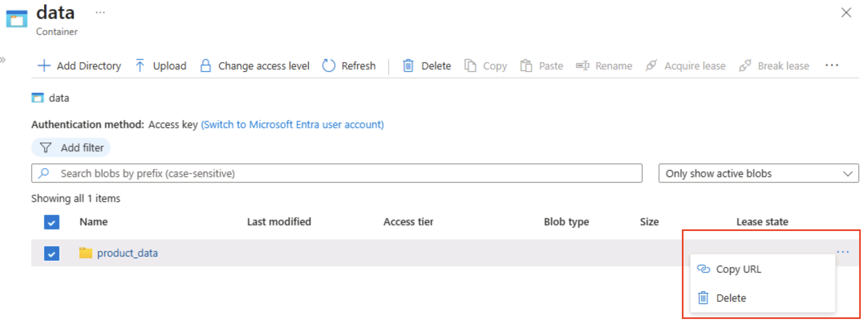Open the product_data folder

(x=127, y=253)
